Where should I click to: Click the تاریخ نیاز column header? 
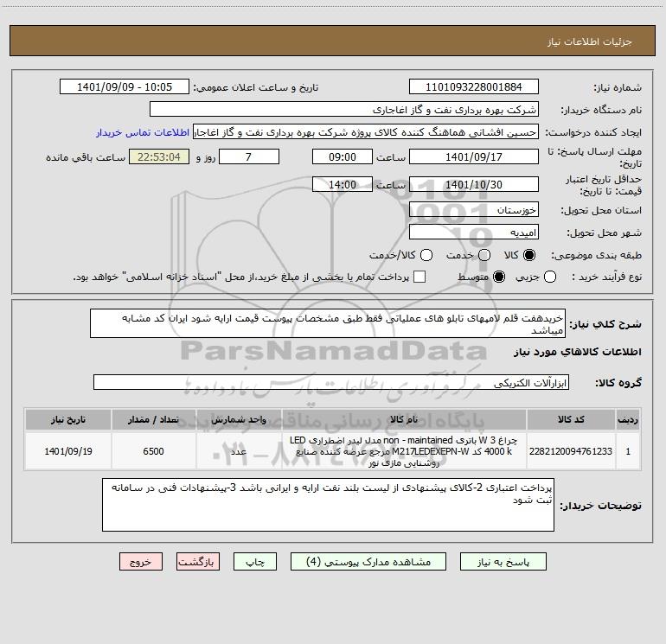tap(68, 419)
